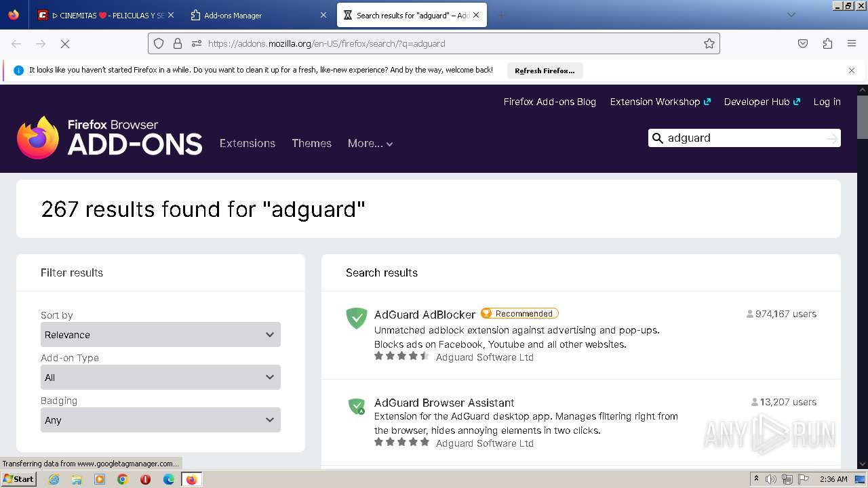Close the Add-ons Manager tab
The height and width of the screenshot is (488, 868).
tap(323, 15)
